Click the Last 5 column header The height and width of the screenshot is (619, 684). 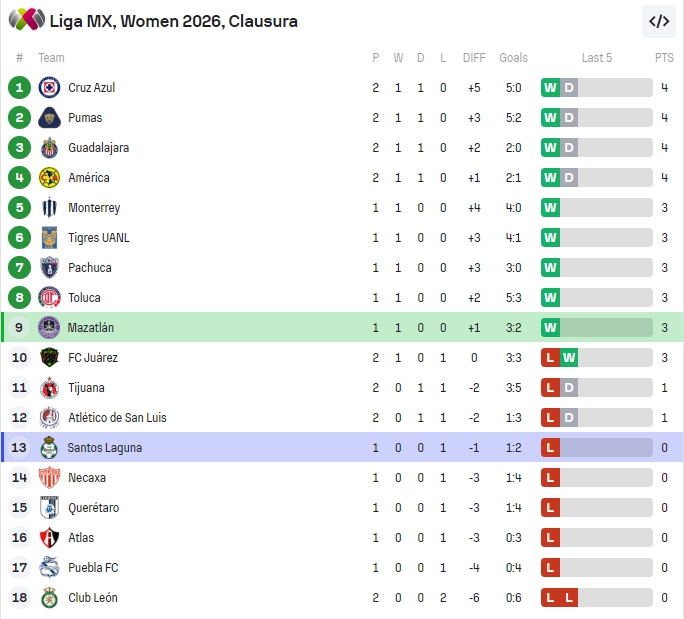pos(597,58)
